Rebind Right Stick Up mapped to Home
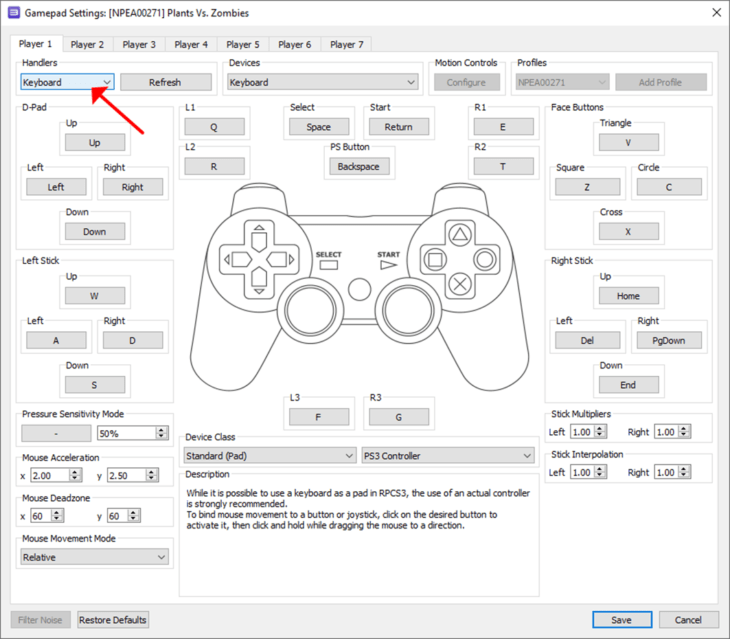Image resolution: width=730 pixels, height=639 pixels. coord(629,296)
